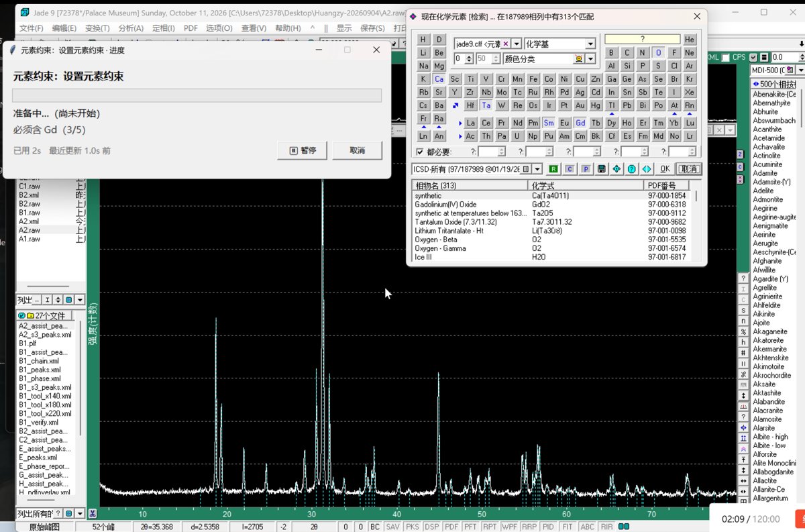Toggle the Sm element button
The width and height of the screenshot is (805, 532).
[x=549, y=123]
